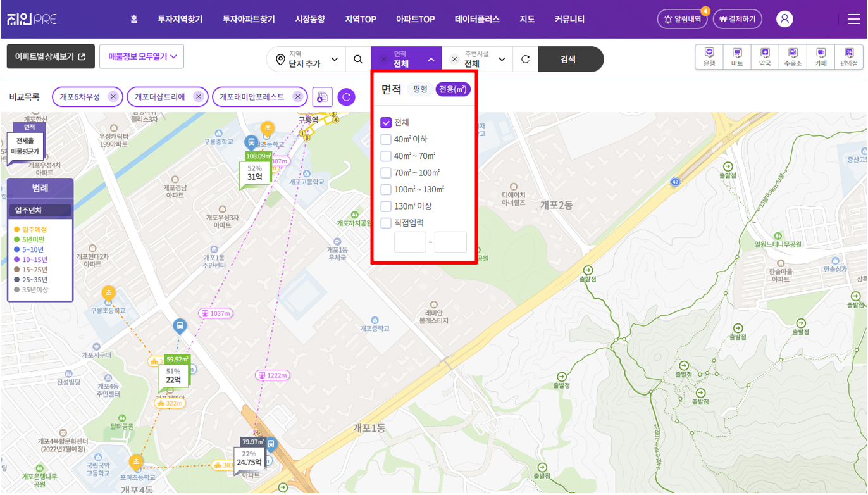Uncheck the 전체 area checkbox
This screenshot has height=495, width=868.
point(386,123)
